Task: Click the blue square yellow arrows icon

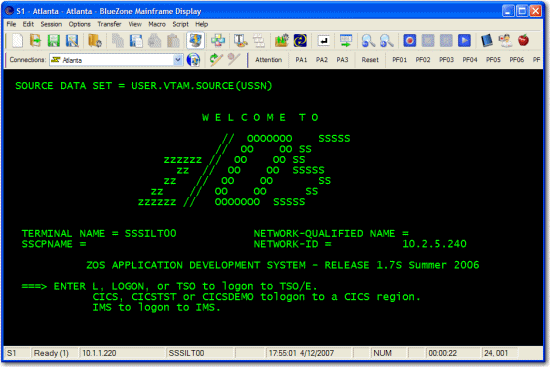Action: point(300,41)
